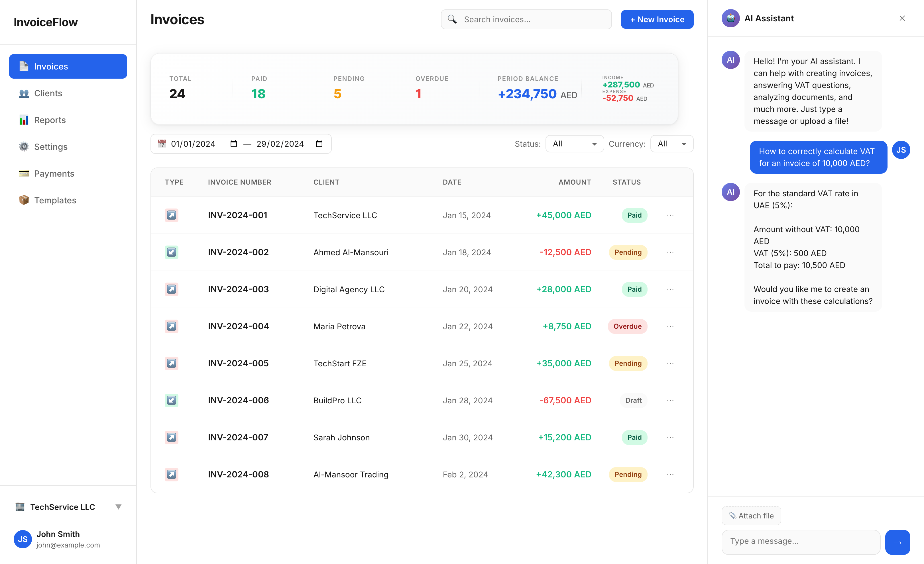
Task: Click the Settings gear icon
Action: [23, 146]
